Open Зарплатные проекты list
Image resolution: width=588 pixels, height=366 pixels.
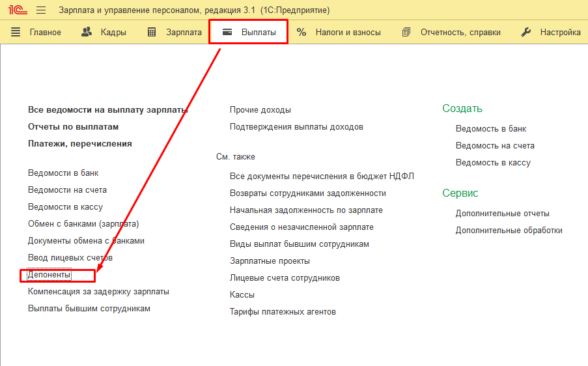click(x=270, y=261)
